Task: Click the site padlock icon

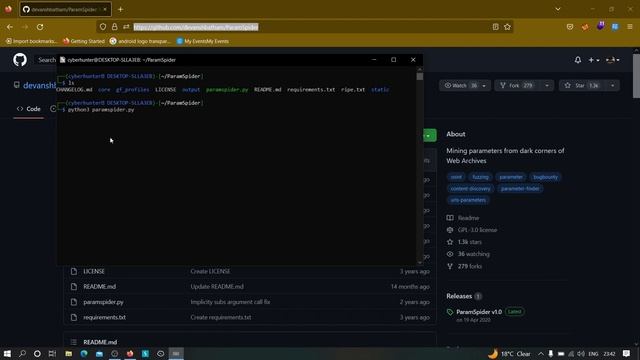Action: [115, 27]
